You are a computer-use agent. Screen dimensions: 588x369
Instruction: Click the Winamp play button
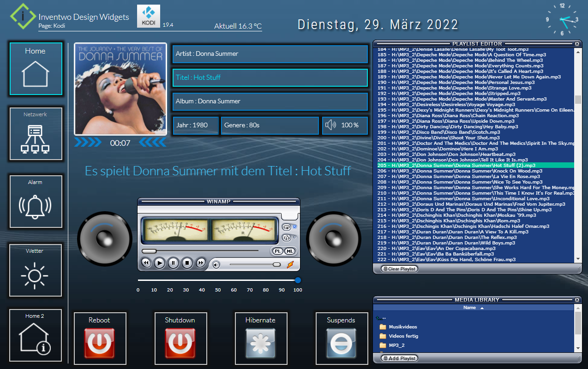tap(159, 263)
